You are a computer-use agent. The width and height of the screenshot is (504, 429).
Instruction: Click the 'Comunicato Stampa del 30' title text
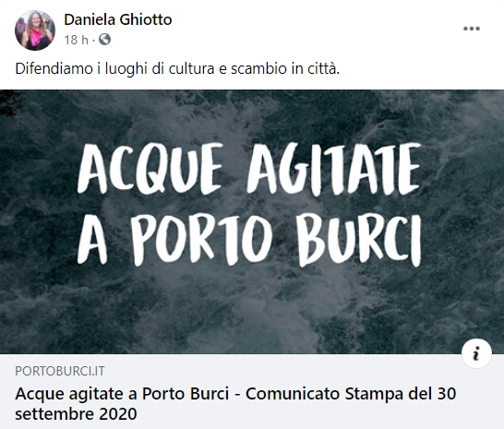pyautogui.click(x=351, y=393)
